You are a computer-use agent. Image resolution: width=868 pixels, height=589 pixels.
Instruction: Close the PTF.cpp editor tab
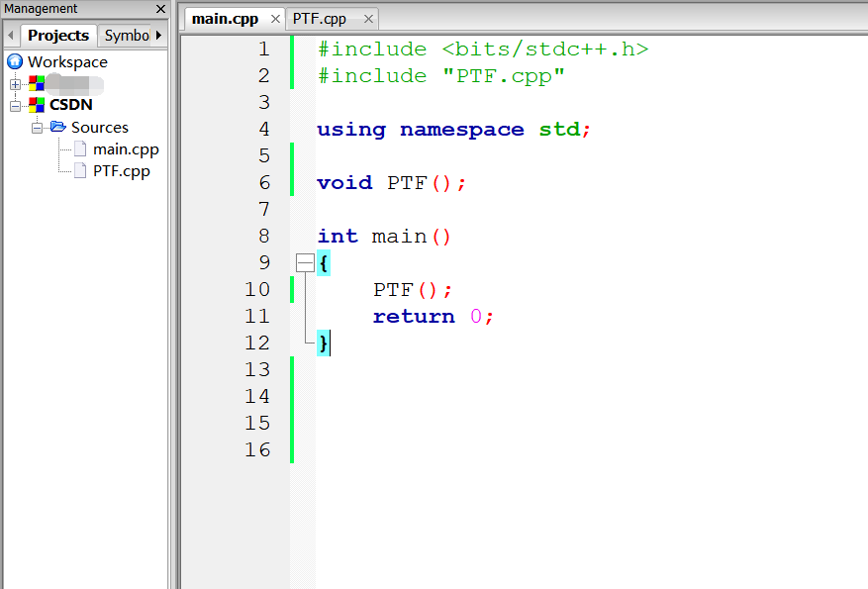point(368,20)
